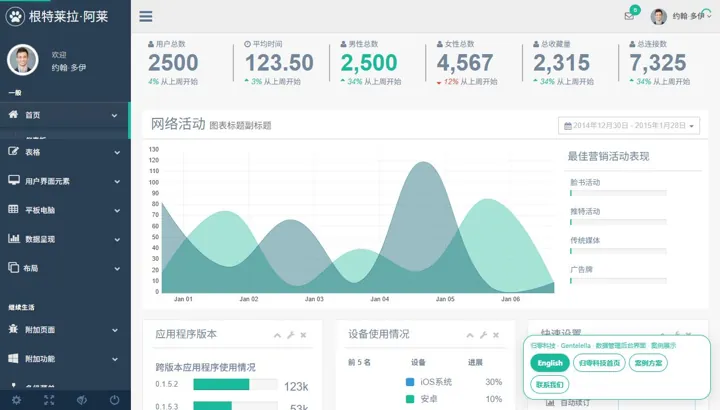The width and height of the screenshot is (720, 410).
Task: Click the 案例方案 button
Action: 648,363
